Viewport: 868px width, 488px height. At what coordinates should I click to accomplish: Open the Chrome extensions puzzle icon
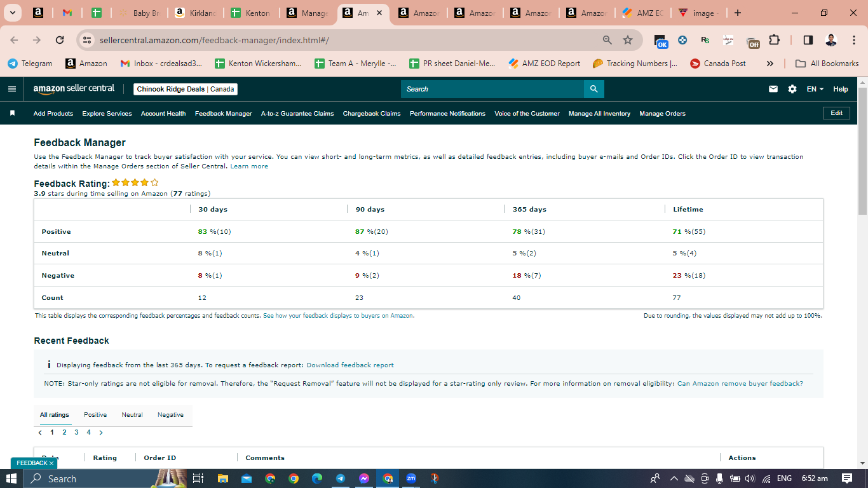[774, 40]
